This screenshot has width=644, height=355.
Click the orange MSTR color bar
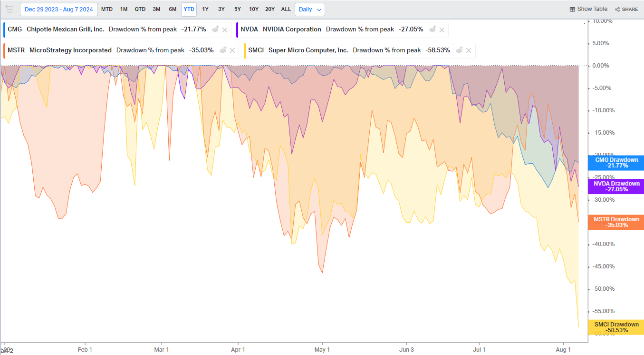click(4, 50)
